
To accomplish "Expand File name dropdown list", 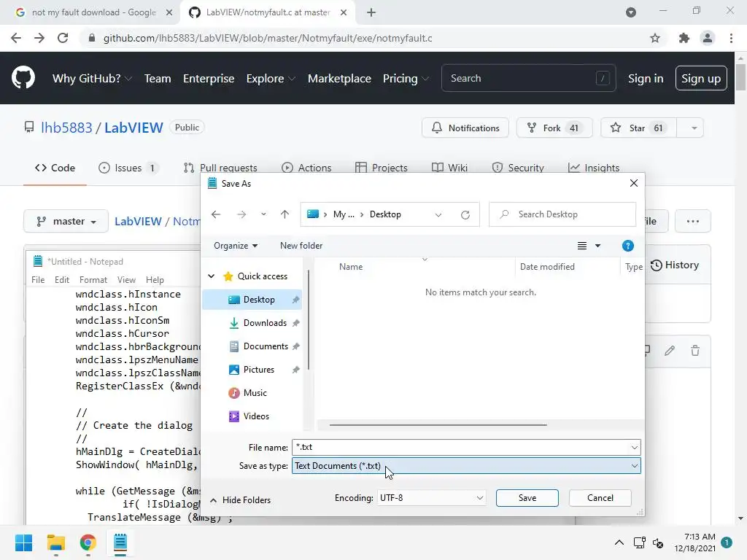I will click(x=634, y=447).
